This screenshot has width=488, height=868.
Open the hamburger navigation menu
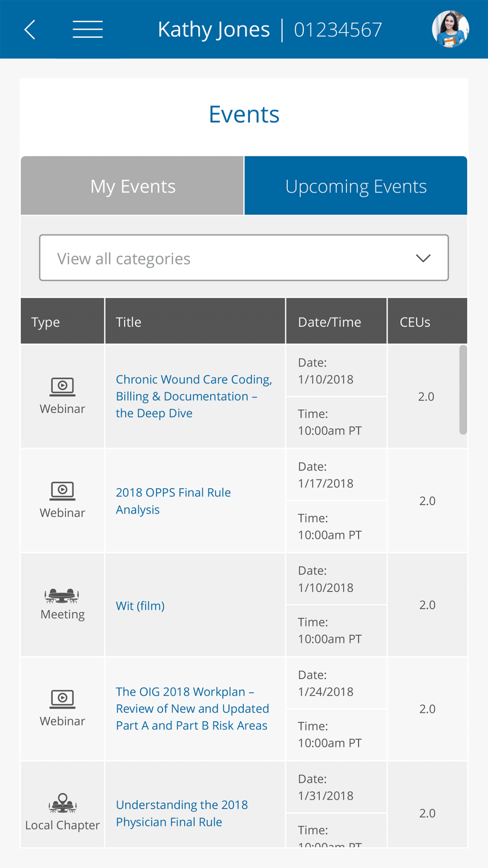pos(87,30)
